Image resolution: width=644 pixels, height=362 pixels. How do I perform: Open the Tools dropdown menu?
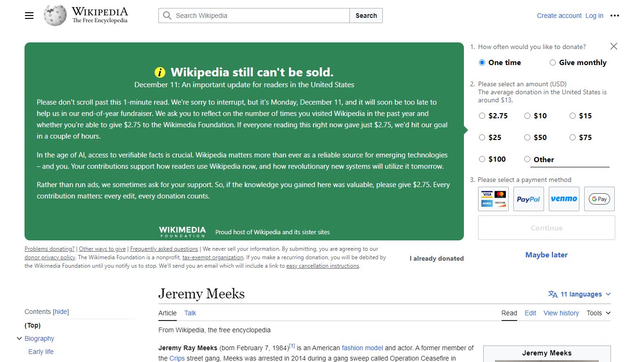(x=598, y=313)
